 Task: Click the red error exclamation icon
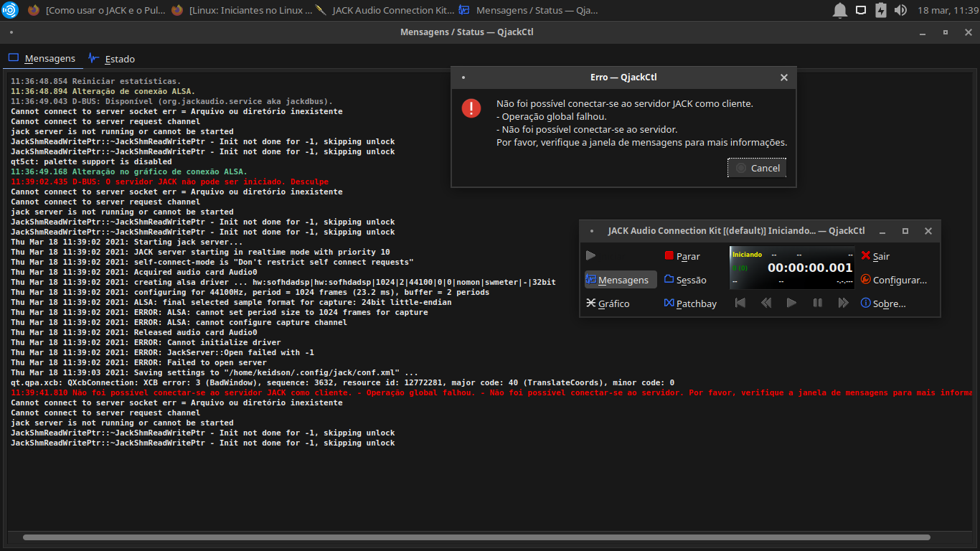click(x=471, y=108)
